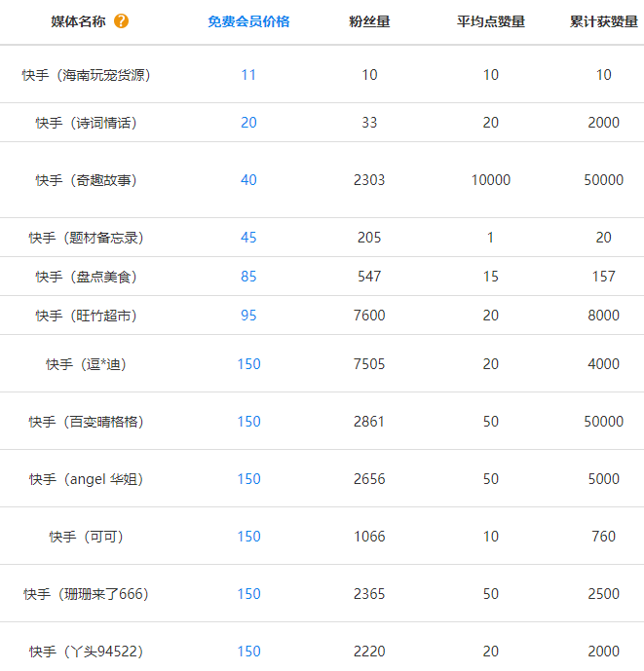Image resolution: width=644 pixels, height=671 pixels.
Task: Select price 95 for 旺竹超市
Action: click(248, 316)
